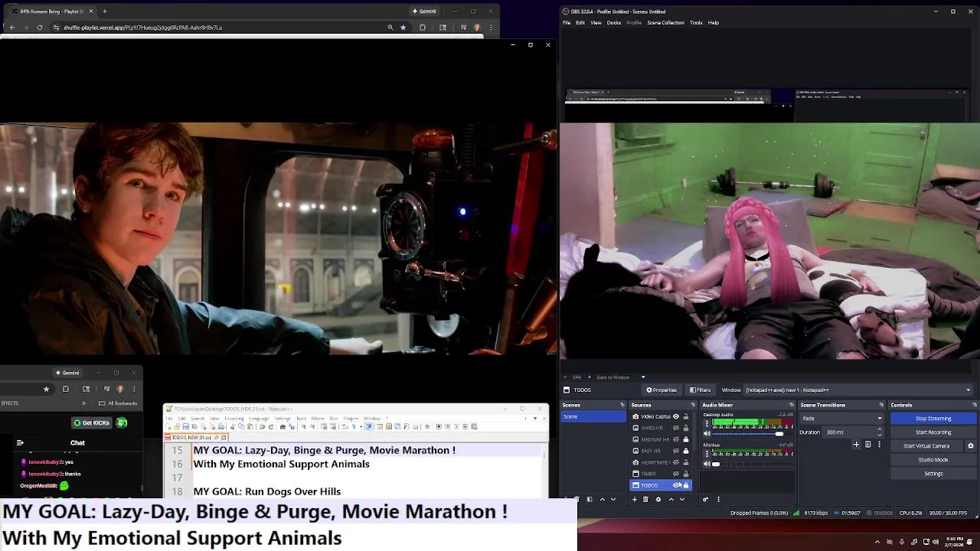
Task: Click Start Recording in OBS
Action: (x=933, y=432)
